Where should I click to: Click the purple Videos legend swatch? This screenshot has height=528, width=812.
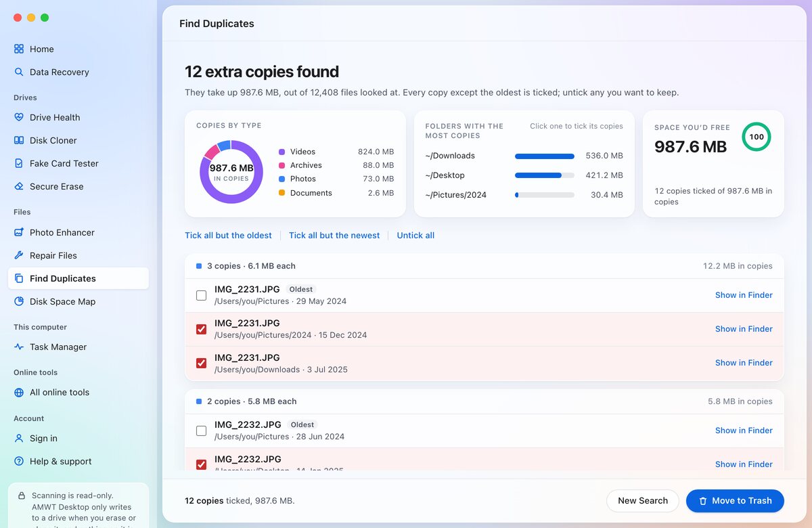tap(281, 152)
